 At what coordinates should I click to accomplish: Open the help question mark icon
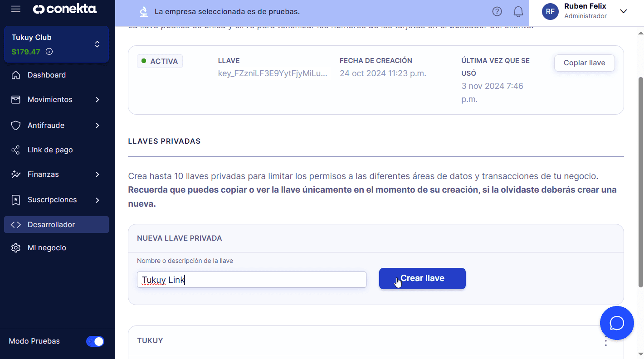pos(497,12)
